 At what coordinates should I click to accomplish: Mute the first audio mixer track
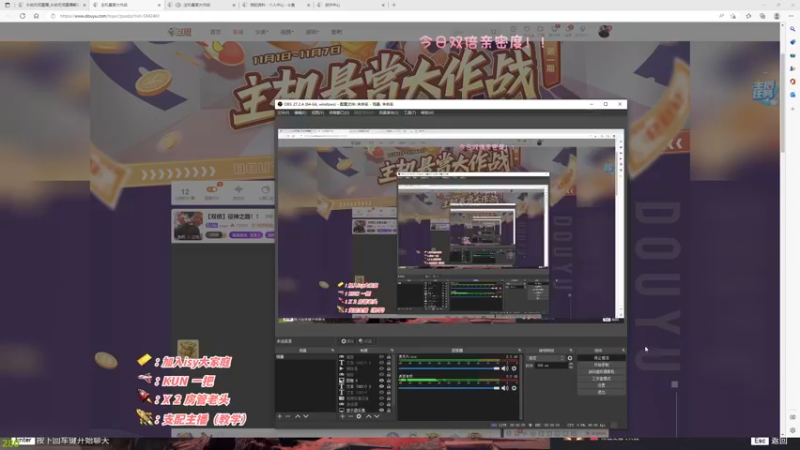click(x=505, y=368)
